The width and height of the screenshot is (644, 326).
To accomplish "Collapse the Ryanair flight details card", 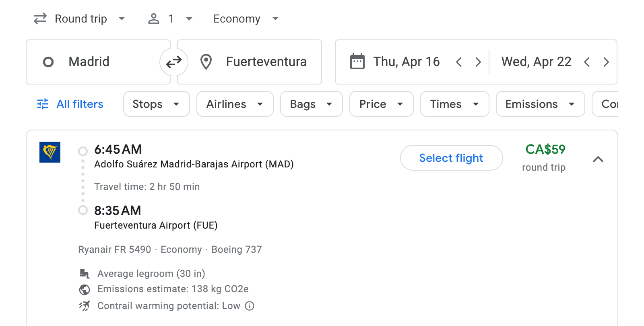I will (599, 159).
